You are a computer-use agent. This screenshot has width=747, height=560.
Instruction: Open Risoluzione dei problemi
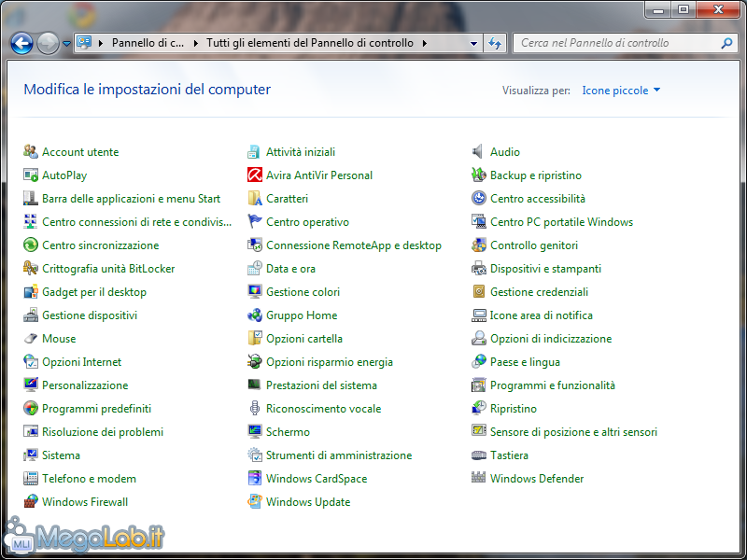(x=103, y=432)
